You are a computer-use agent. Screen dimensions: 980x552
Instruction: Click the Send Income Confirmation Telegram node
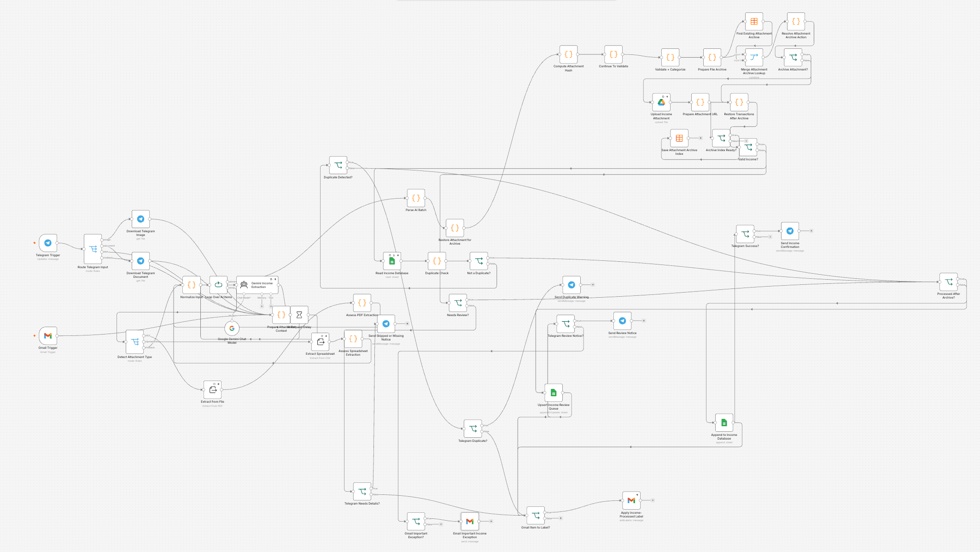pos(790,231)
